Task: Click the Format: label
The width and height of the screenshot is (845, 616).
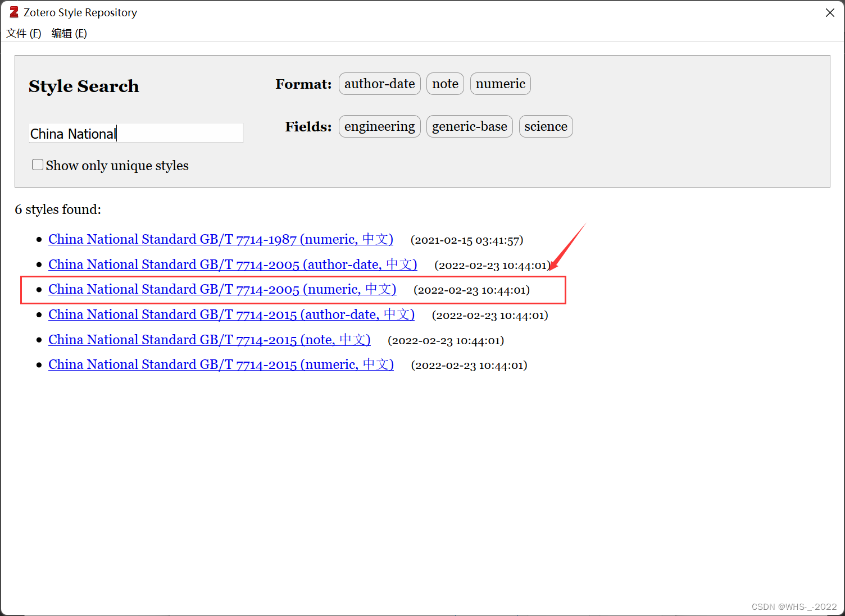Action: point(303,84)
